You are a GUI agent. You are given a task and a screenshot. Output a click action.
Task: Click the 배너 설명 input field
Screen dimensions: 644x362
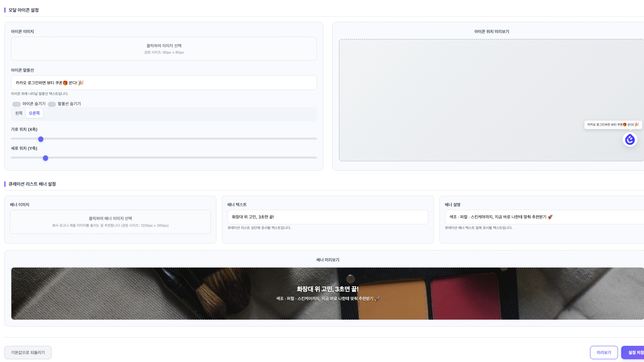[544, 217]
